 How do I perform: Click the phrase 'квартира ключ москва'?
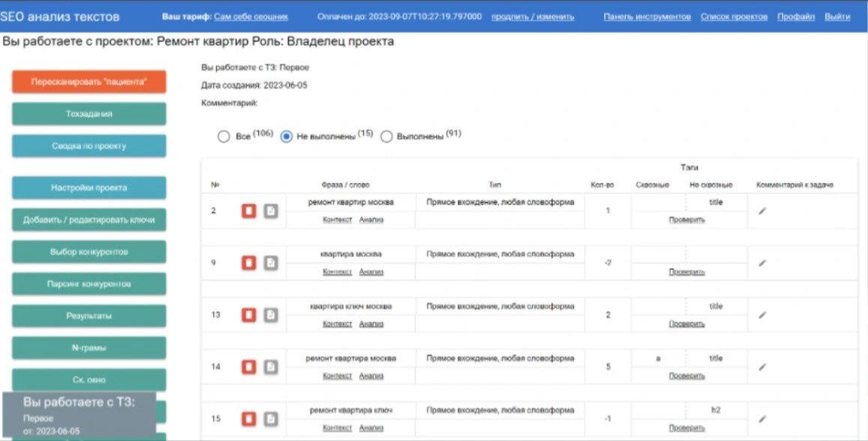tap(351, 307)
